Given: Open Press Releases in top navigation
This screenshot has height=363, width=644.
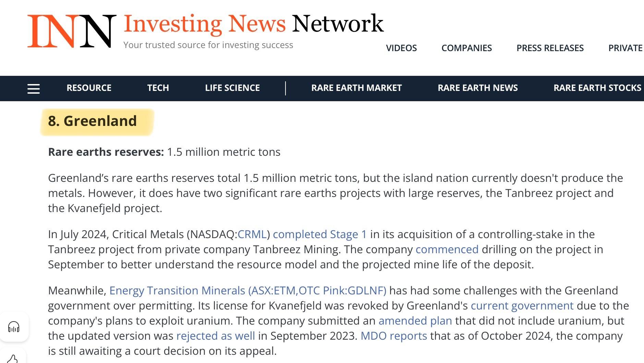Looking at the screenshot, I should [550, 48].
